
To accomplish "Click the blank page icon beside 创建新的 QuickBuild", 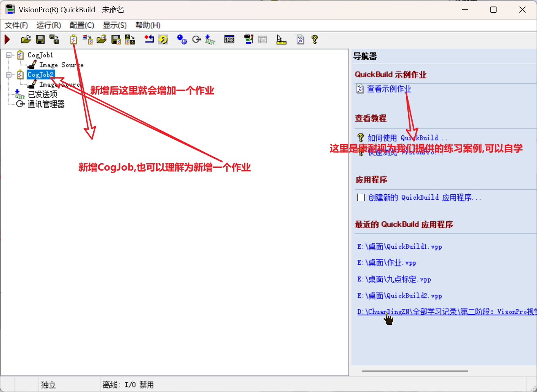I will (x=361, y=198).
